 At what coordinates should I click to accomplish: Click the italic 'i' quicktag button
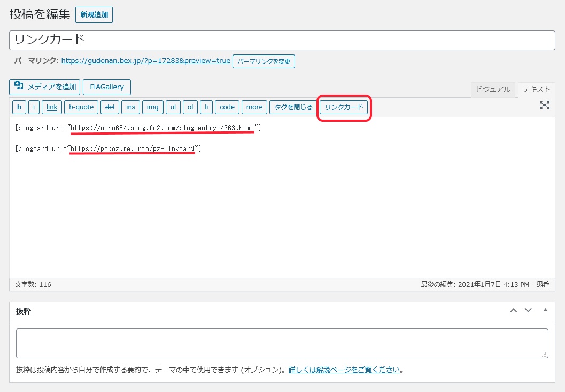(34, 107)
